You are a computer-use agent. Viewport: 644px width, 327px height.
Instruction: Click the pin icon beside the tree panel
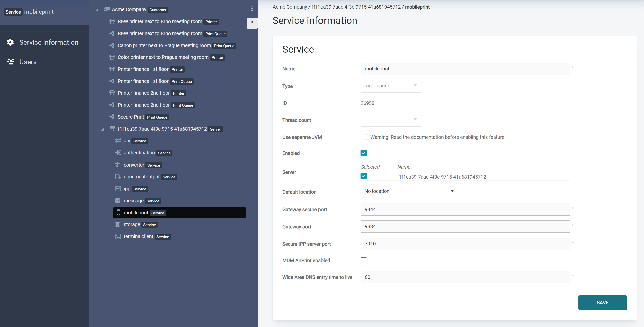pyautogui.click(x=252, y=23)
